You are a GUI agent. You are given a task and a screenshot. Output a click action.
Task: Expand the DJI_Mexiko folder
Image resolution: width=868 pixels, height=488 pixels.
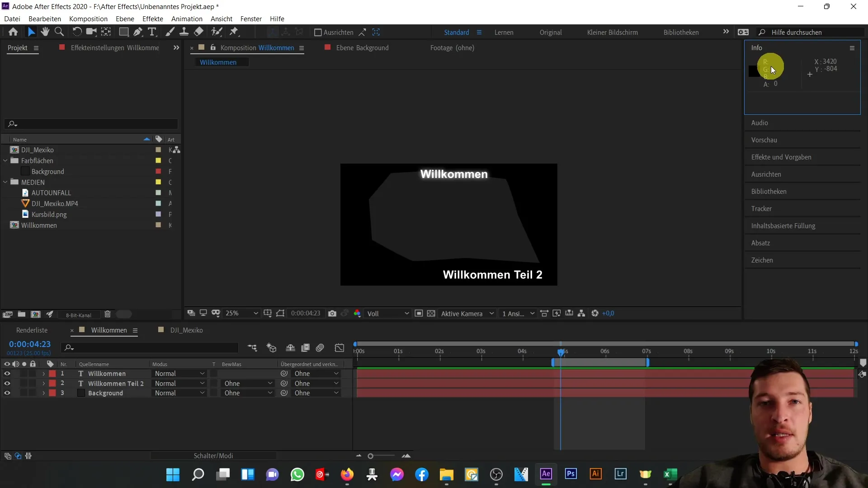5,150
